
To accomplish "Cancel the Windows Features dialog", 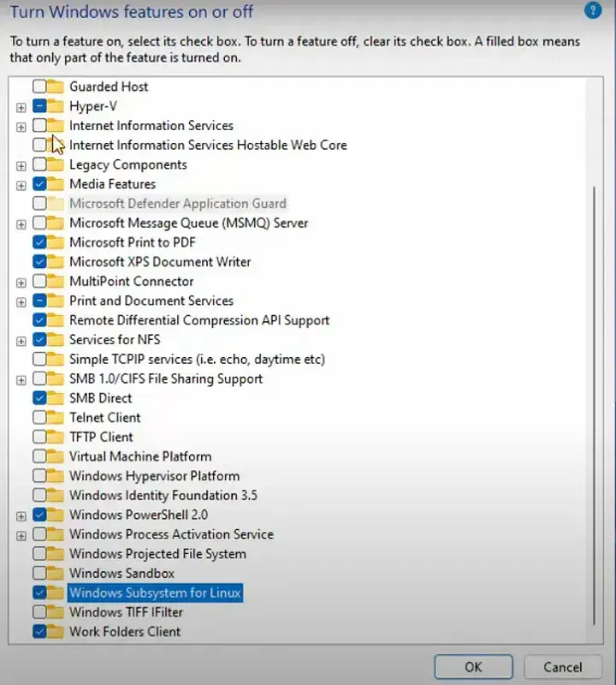I will [x=563, y=667].
